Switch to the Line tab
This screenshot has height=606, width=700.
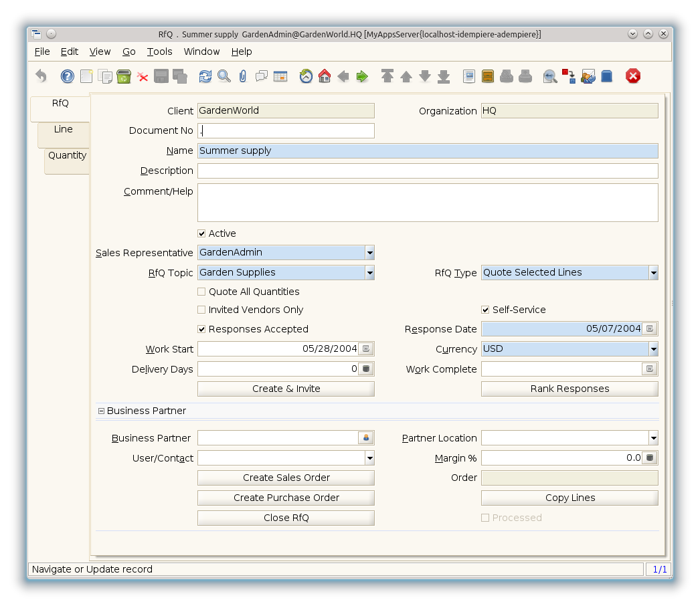pyautogui.click(x=64, y=129)
